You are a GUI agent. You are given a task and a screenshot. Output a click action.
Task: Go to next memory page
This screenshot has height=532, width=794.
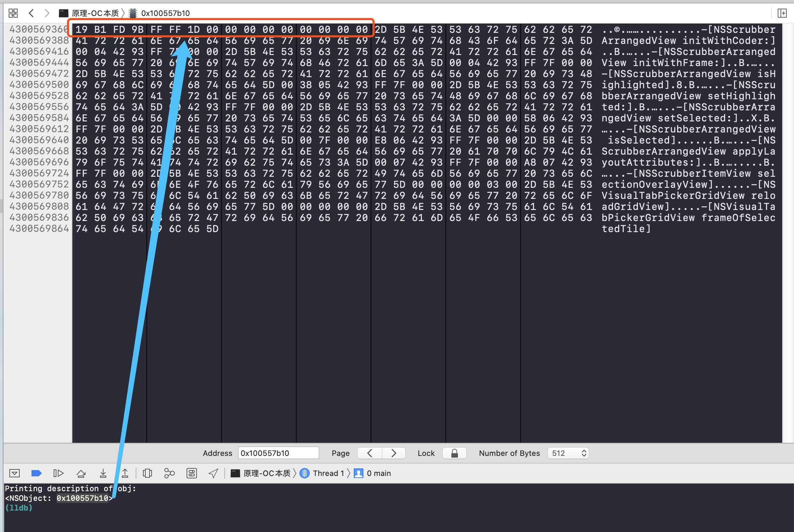click(x=394, y=453)
